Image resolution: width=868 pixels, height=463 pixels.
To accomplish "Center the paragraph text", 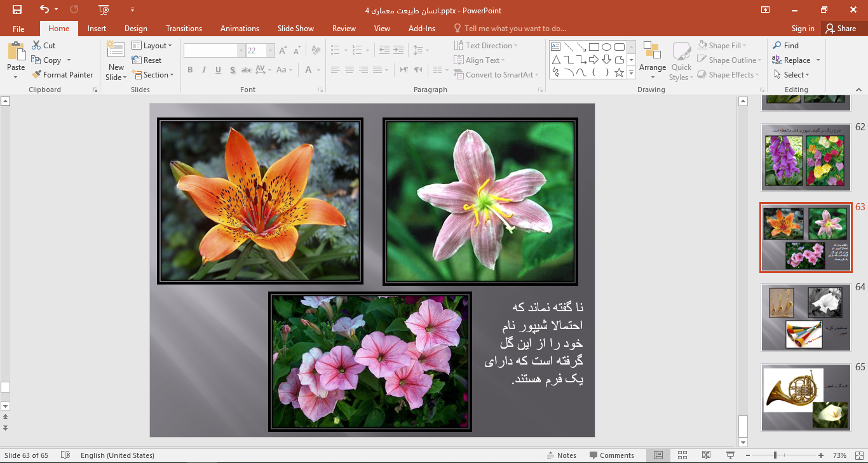I will click(x=349, y=70).
